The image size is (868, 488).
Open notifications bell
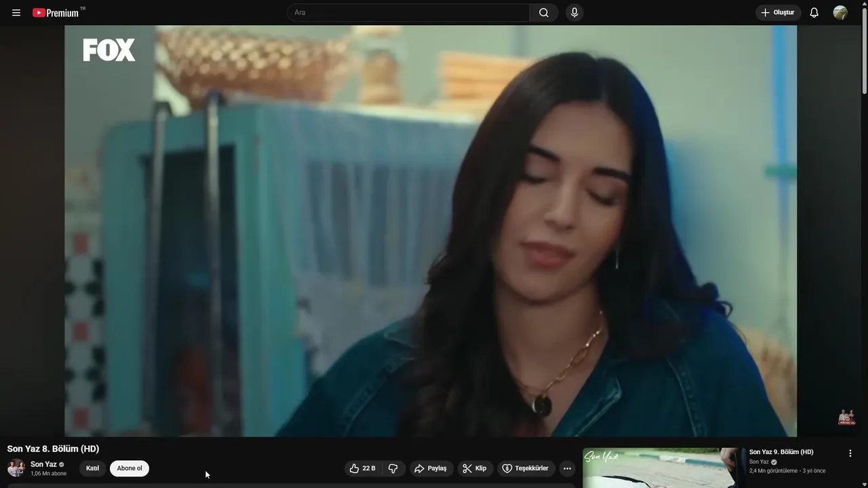[814, 13]
